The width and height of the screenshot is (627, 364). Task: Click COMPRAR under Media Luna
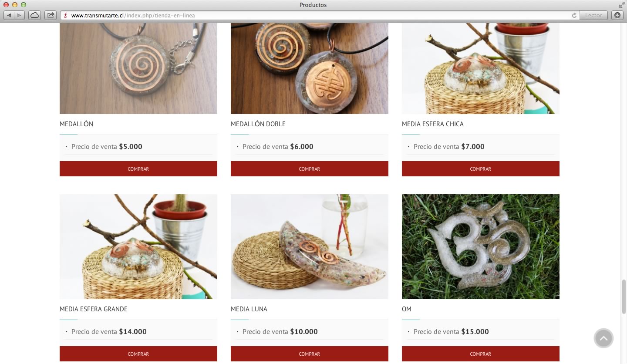[310, 354]
